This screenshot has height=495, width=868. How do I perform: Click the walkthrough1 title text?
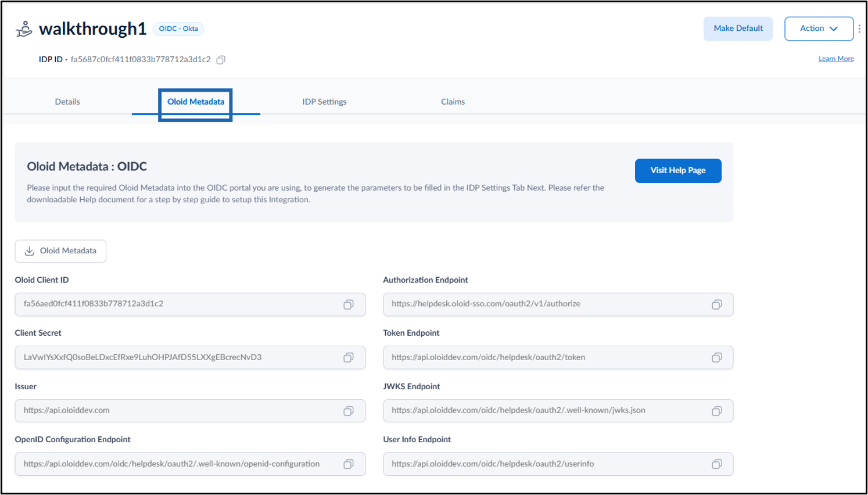[x=92, y=29]
